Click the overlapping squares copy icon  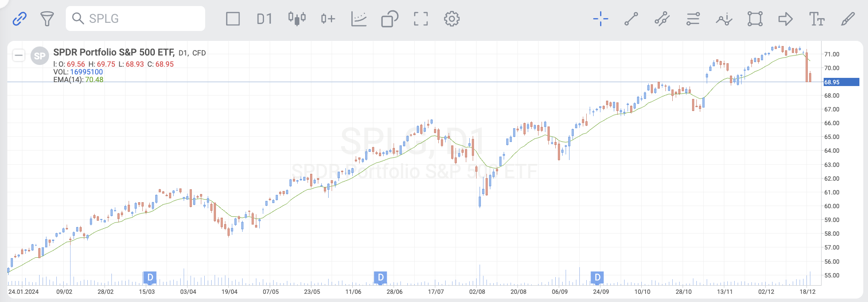390,18
